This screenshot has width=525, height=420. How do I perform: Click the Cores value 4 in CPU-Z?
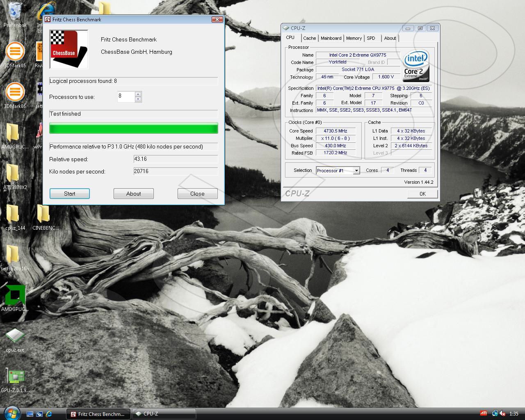point(388,170)
